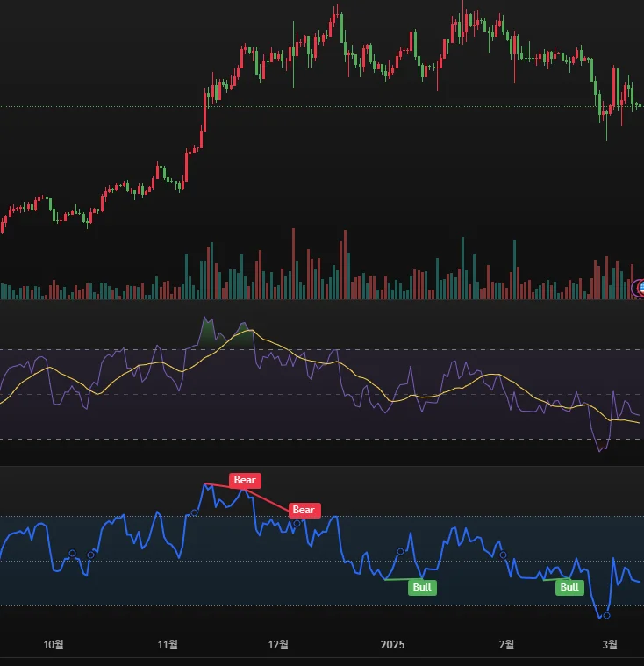Click the 12월 time axis label
Viewport: 644px width, 666px height.
tap(278, 644)
